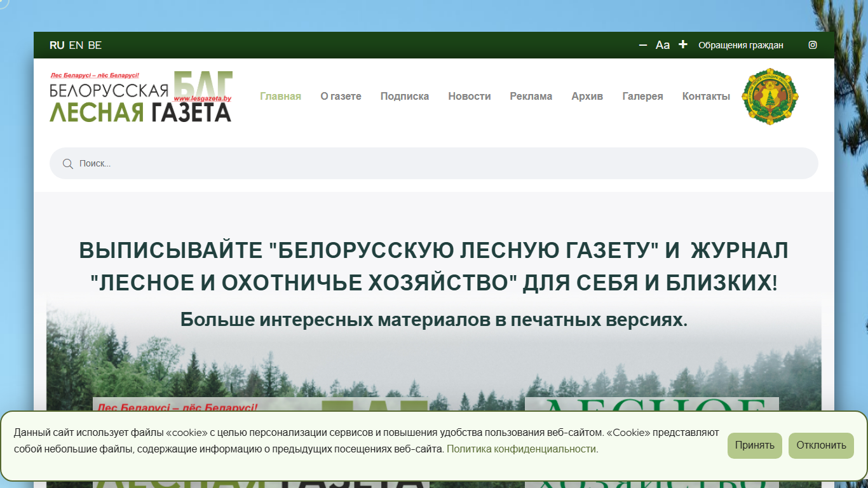This screenshot has height=488, width=868.
Task: Click the magnifier search icon
Action: pyautogui.click(x=68, y=164)
